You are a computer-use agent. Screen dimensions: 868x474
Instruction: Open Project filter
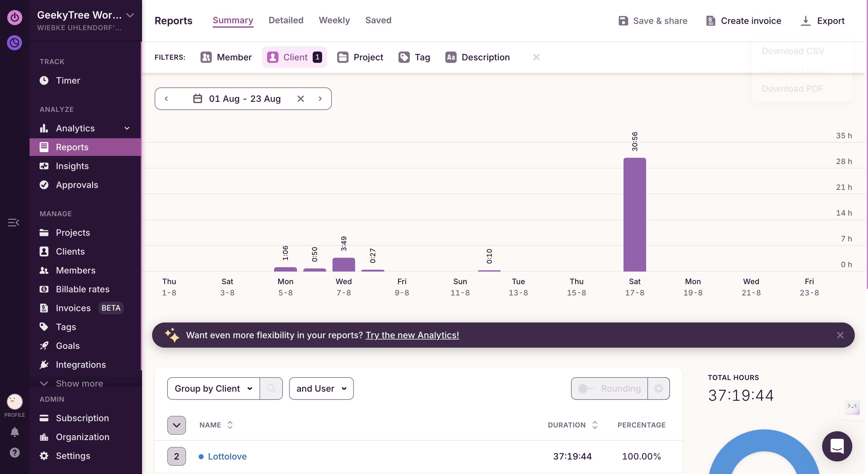(x=360, y=57)
